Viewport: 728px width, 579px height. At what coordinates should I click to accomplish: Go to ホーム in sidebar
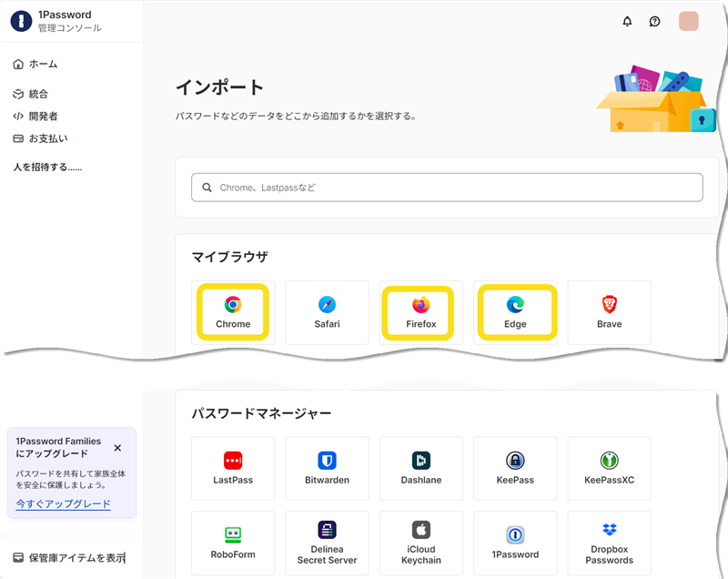coord(35,64)
